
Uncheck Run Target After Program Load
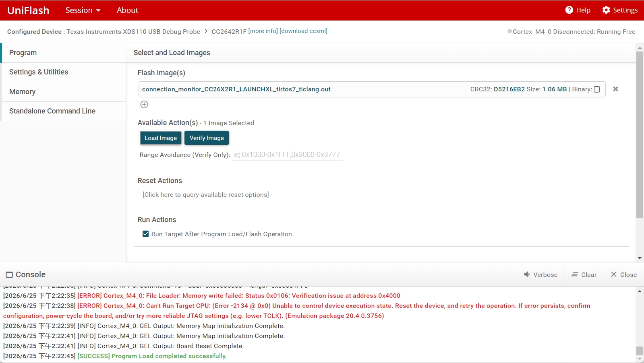click(x=146, y=234)
